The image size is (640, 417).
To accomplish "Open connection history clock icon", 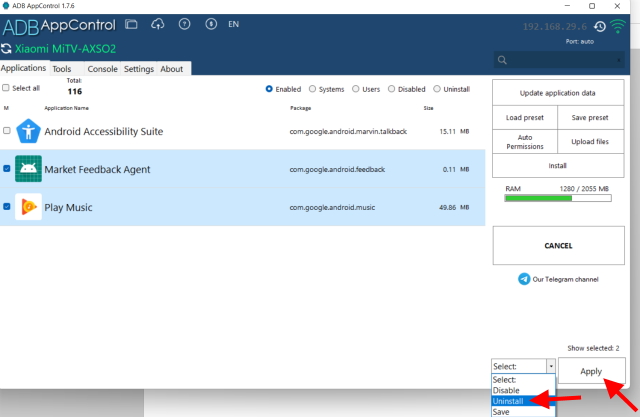I will [599, 27].
